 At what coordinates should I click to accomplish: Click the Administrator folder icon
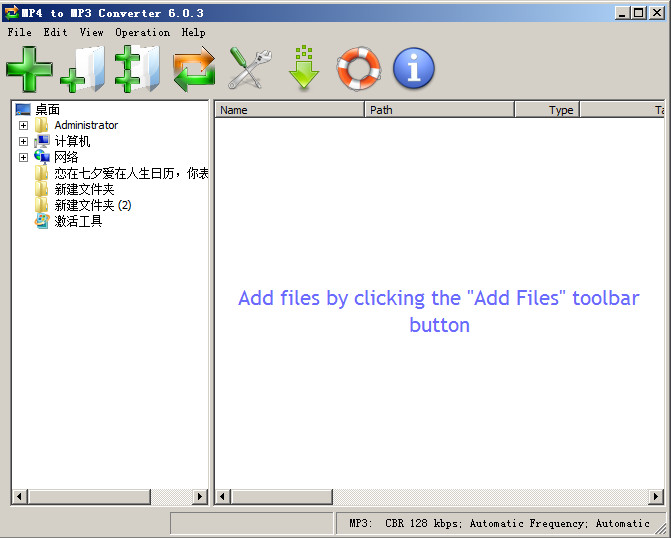click(x=42, y=125)
